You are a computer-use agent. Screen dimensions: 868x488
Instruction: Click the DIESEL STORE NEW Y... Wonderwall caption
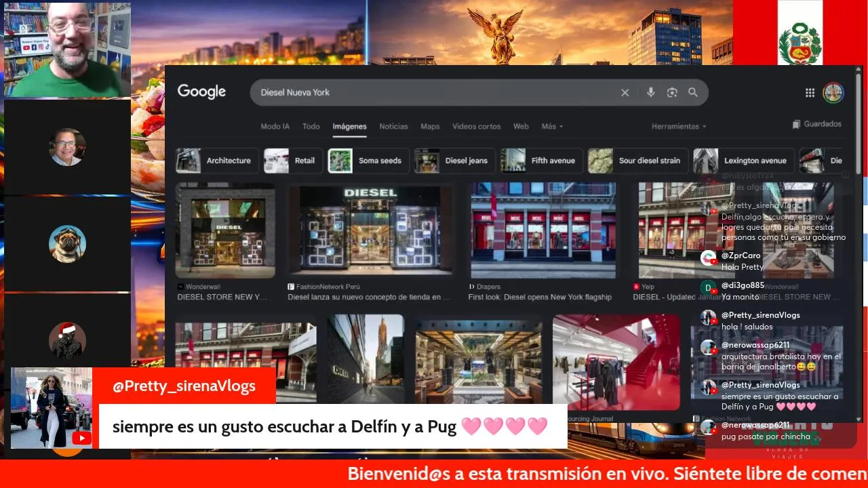point(222,297)
